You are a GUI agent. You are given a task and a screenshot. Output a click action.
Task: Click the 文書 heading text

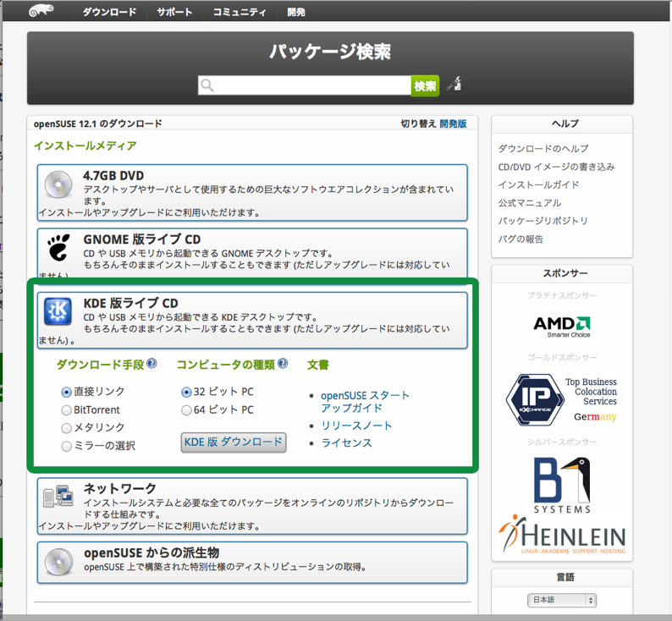tap(318, 365)
